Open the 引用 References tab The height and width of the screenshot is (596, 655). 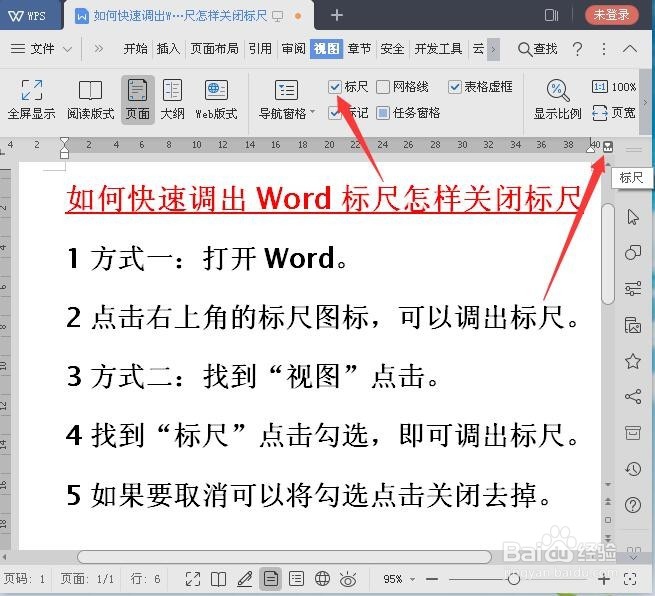coord(260,49)
